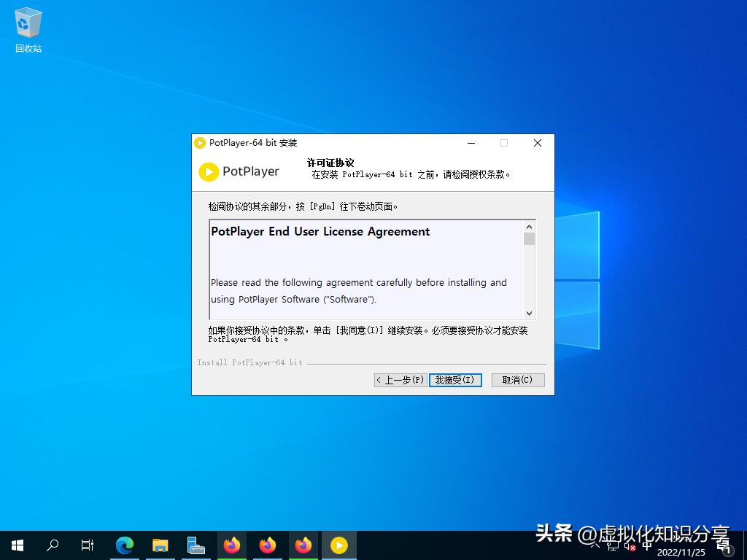This screenshot has width=747, height=560.
Task: Open Task View from the taskbar
Action: click(88, 545)
